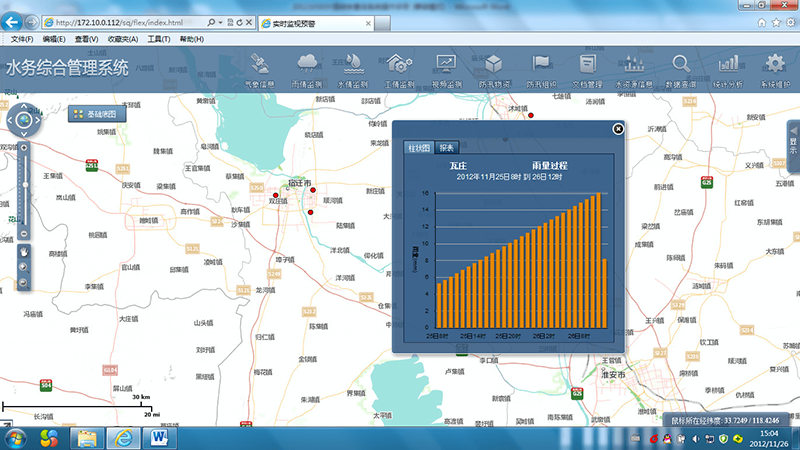800x450 pixels.
Task: Close the 雨量过程 chart popup
Action: (x=618, y=128)
